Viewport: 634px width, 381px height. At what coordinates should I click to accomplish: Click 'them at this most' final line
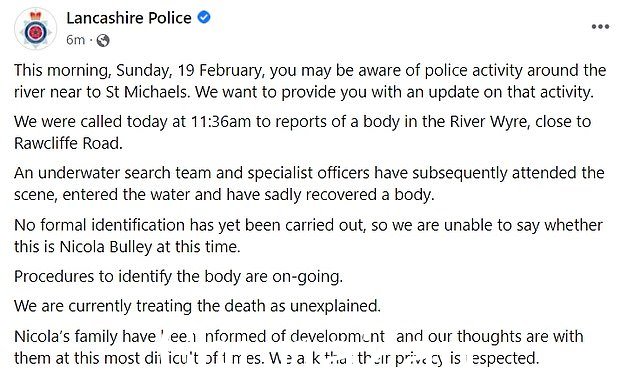click(76, 358)
